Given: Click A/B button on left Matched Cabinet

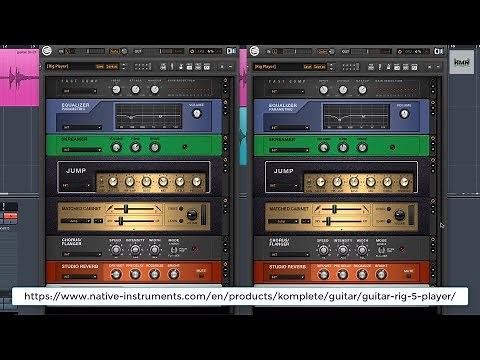Looking at the screenshot, I should [x=98, y=221].
